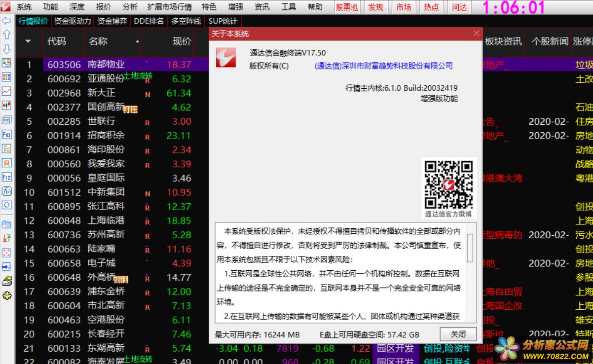
Task: Open the colored grid table sidebar icon
Action: [x=6, y=77]
